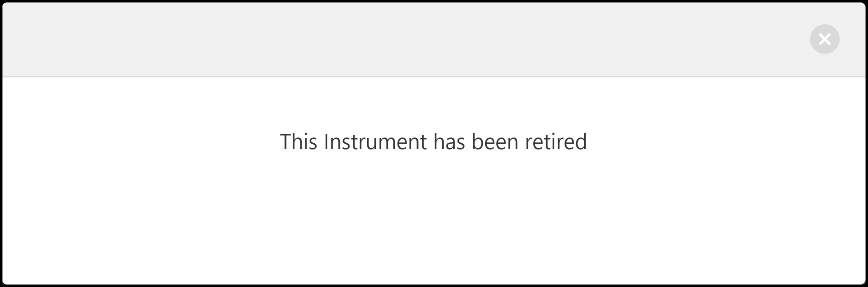Click the word 'been' in the message
The height and width of the screenshot is (287, 868).
[495, 142]
